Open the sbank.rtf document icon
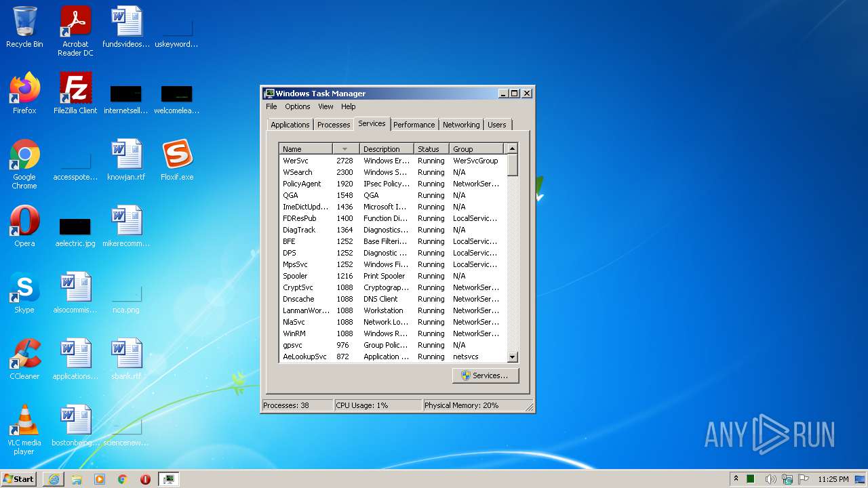The image size is (868, 488). tap(126, 359)
